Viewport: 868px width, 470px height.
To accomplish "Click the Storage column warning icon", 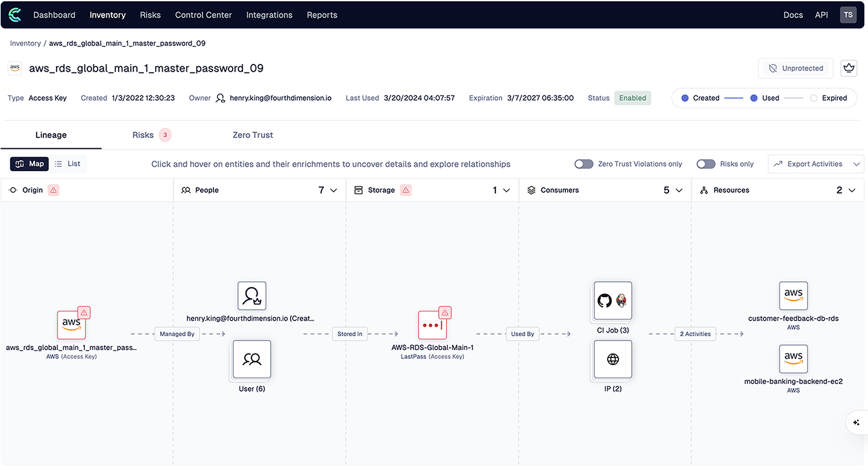I will tap(406, 190).
